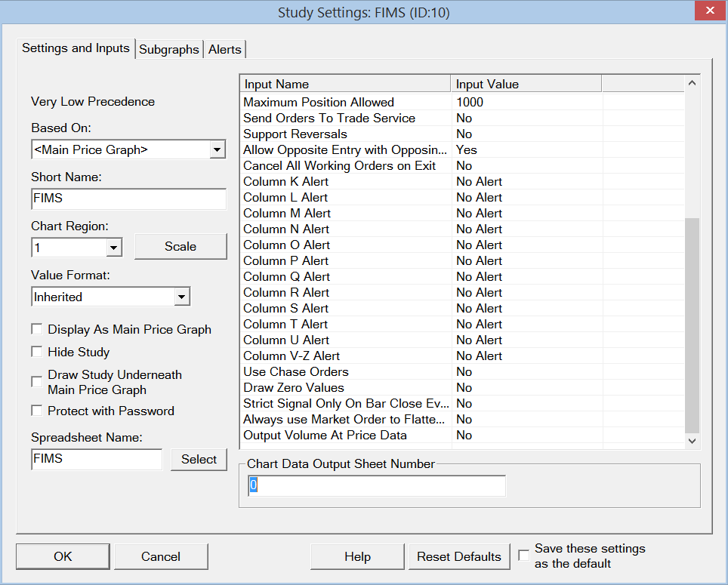Screen dimensions: 728x585
Task: Expand the Chart Region dropdown
Action: (113, 247)
